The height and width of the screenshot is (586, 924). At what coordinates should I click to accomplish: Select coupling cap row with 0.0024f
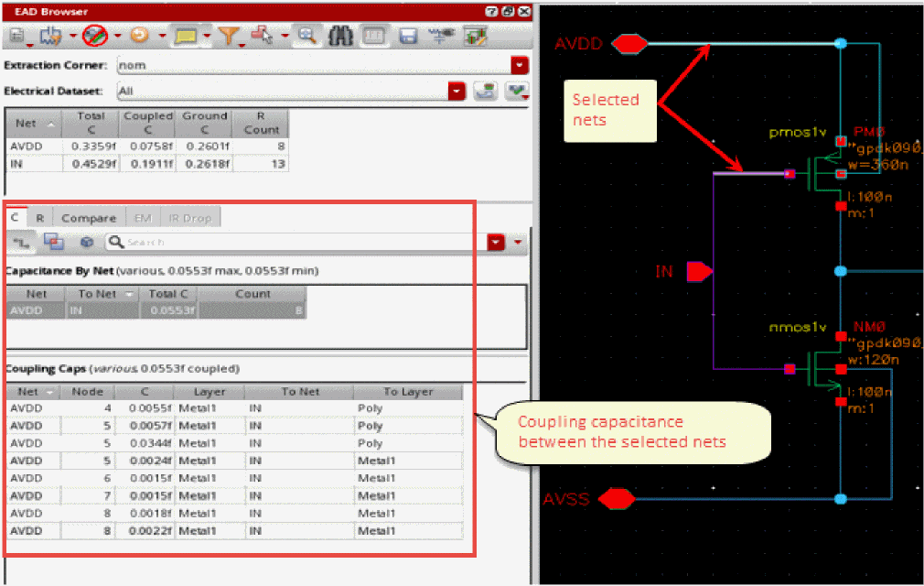pos(236,461)
